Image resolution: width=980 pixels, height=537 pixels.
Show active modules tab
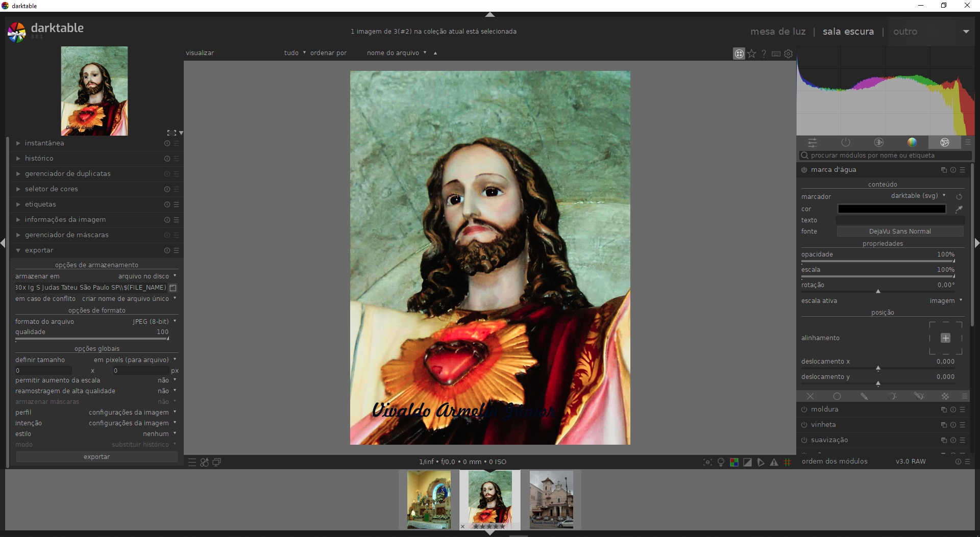point(846,142)
